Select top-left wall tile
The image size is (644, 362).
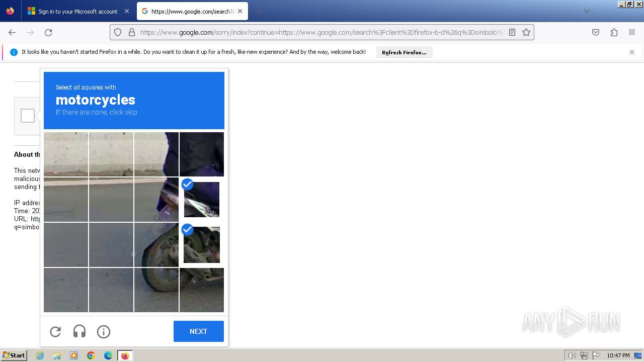66,154
